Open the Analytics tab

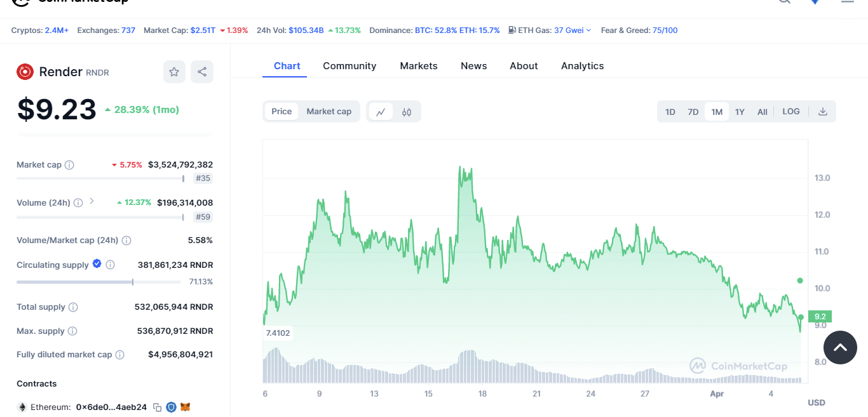point(583,66)
